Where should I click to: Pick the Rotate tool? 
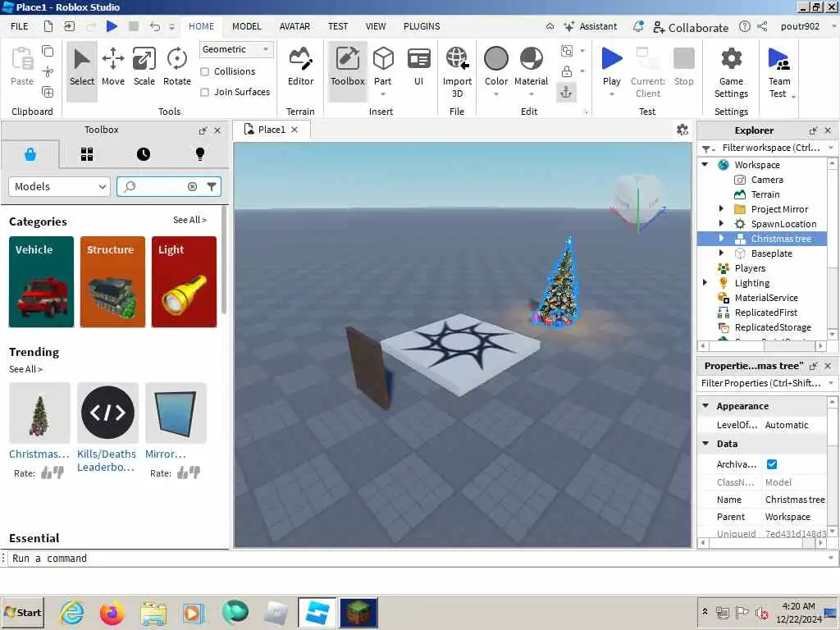point(177,67)
